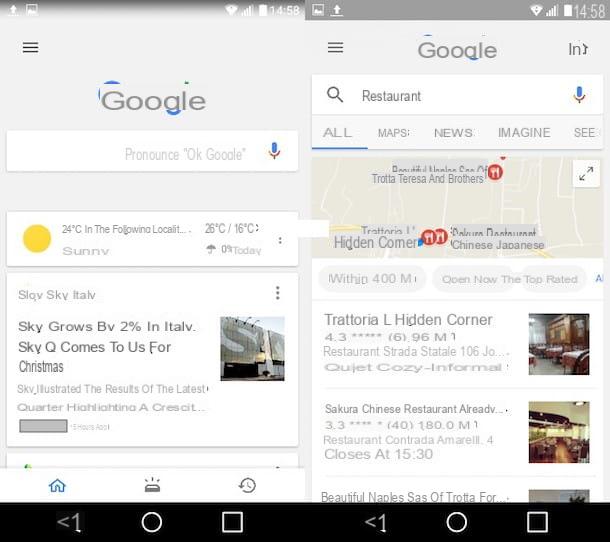The width and height of the screenshot is (610, 542).
Task: Tap the Restaurant search text field
Action: 458,95
